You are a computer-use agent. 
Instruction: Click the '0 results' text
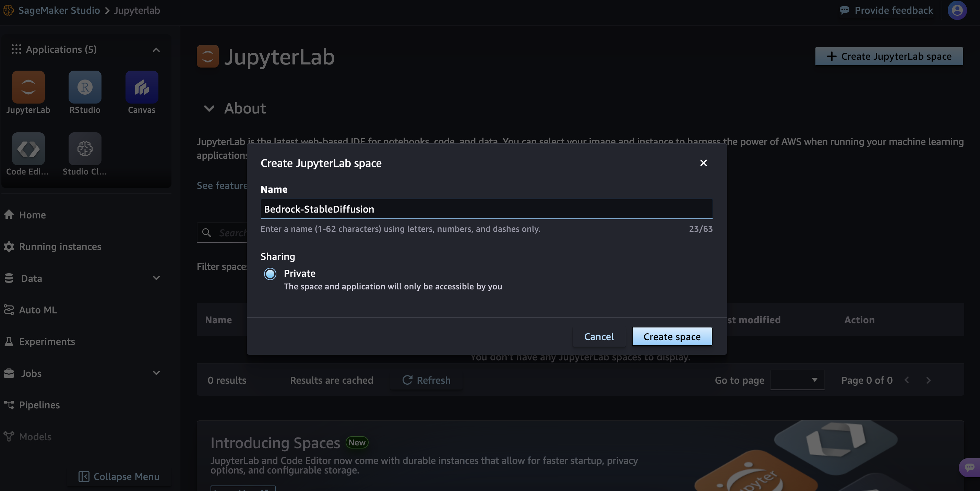[x=227, y=380]
